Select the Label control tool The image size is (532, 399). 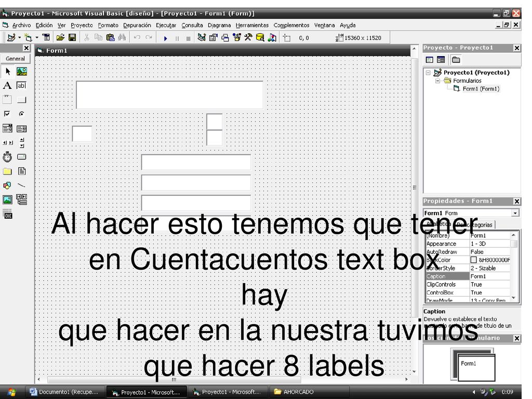tap(7, 86)
